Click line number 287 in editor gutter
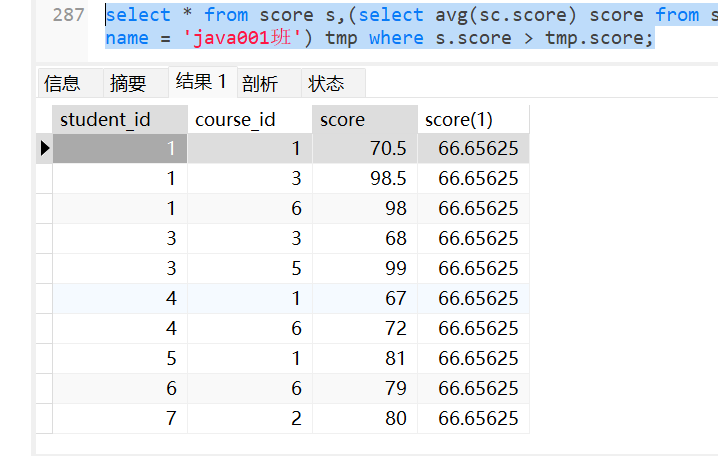Image resolution: width=718 pixels, height=456 pixels. (x=68, y=15)
